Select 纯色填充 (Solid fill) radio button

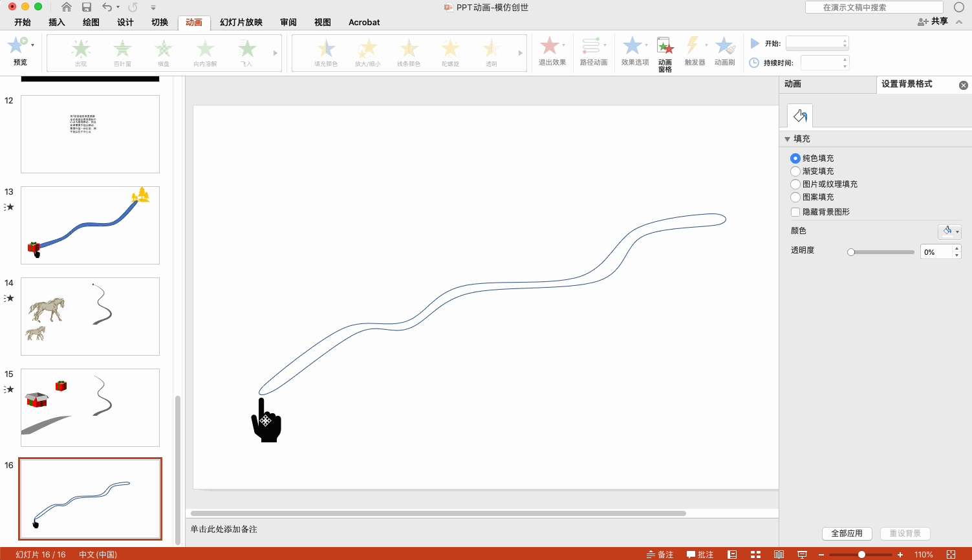tap(795, 158)
